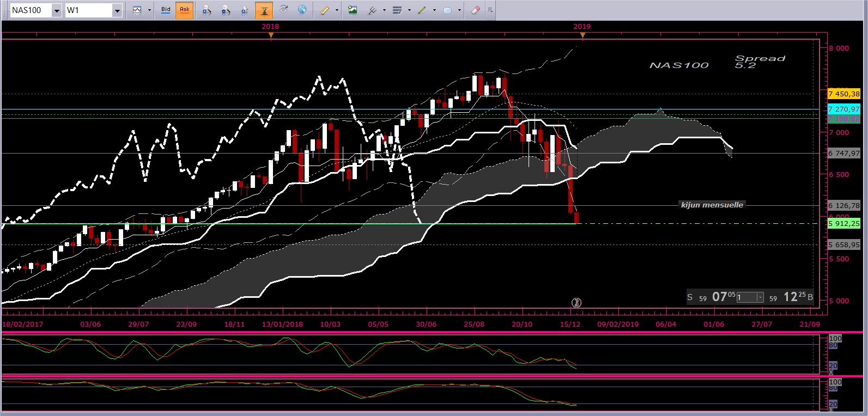The image size is (868, 416).
Task: Toggle the Ask price line
Action: 185,10
